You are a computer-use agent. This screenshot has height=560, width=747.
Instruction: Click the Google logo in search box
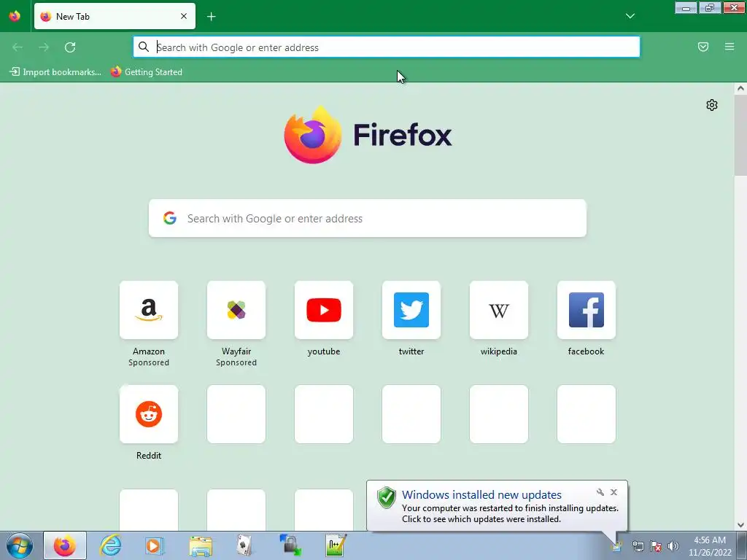click(170, 218)
